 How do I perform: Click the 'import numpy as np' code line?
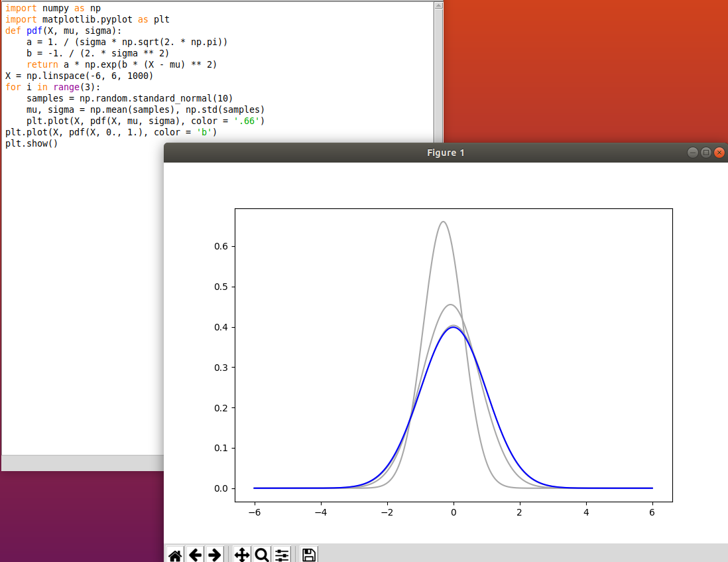point(53,8)
